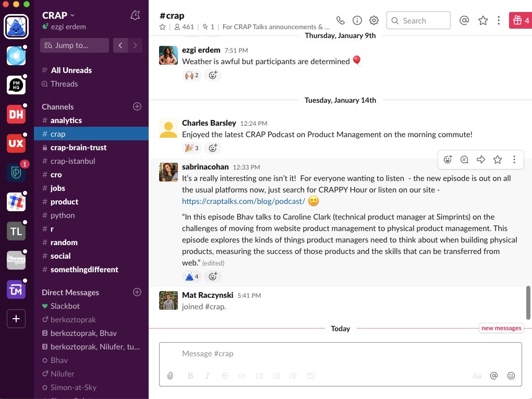532x399 pixels.
Task: Mention someone with composer @ icon
Action: pos(494,376)
